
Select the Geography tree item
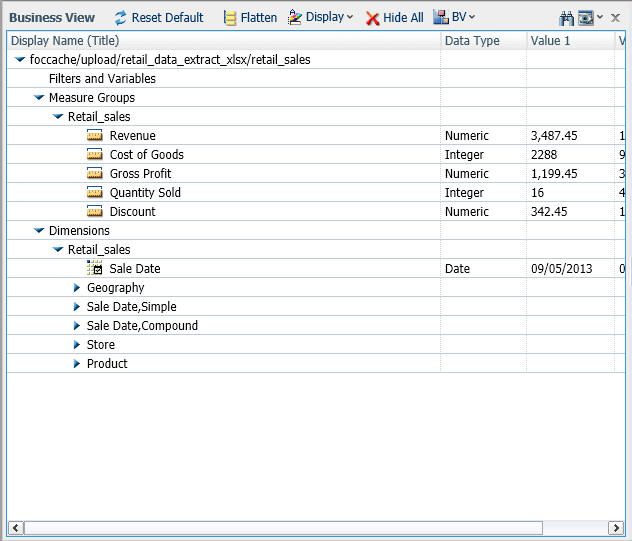[116, 288]
